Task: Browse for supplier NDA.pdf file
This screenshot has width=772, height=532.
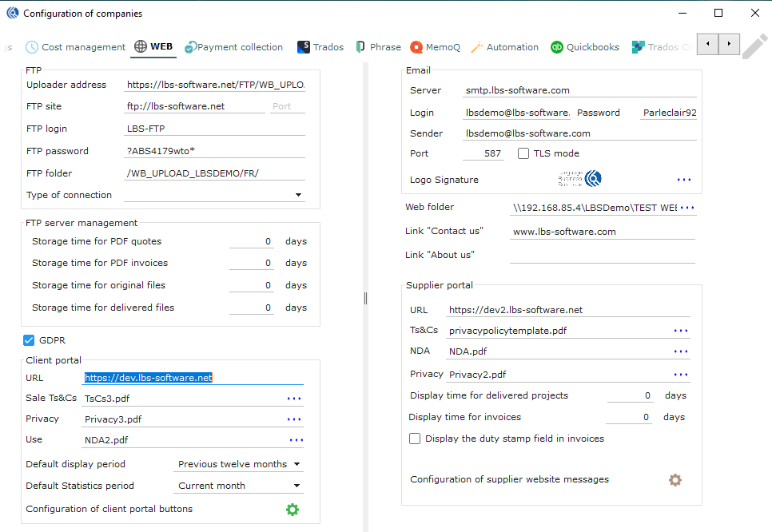Action: click(681, 351)
